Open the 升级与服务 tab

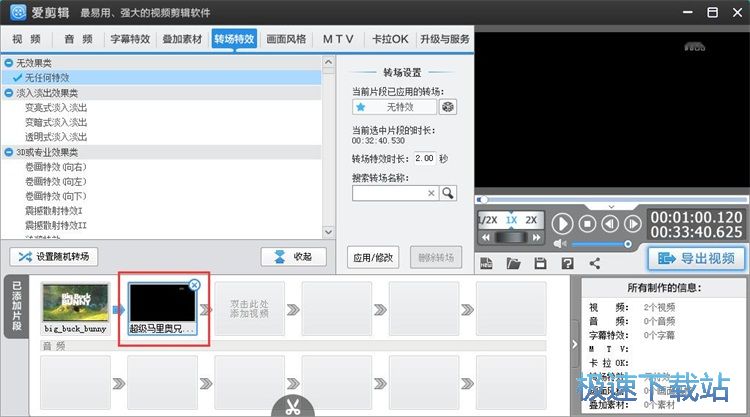[445, 39]
